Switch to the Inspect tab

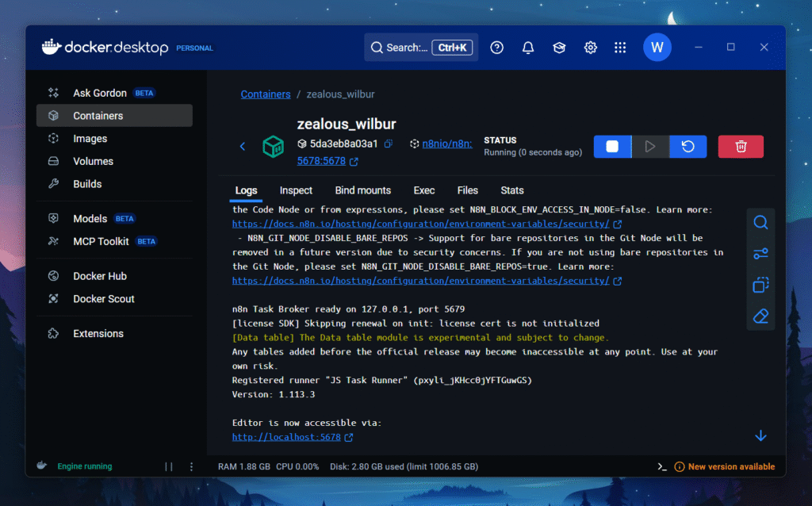tap(296, 190)
